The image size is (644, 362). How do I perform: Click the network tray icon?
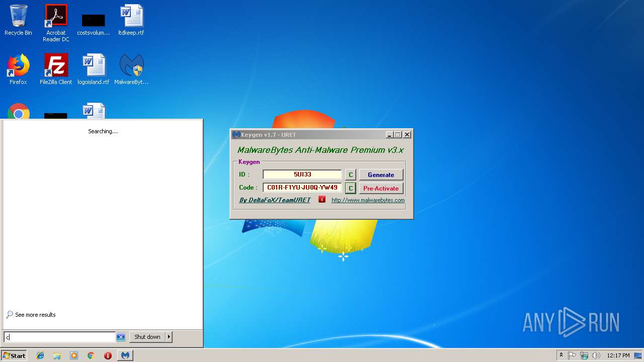click(x=584, y=355)
